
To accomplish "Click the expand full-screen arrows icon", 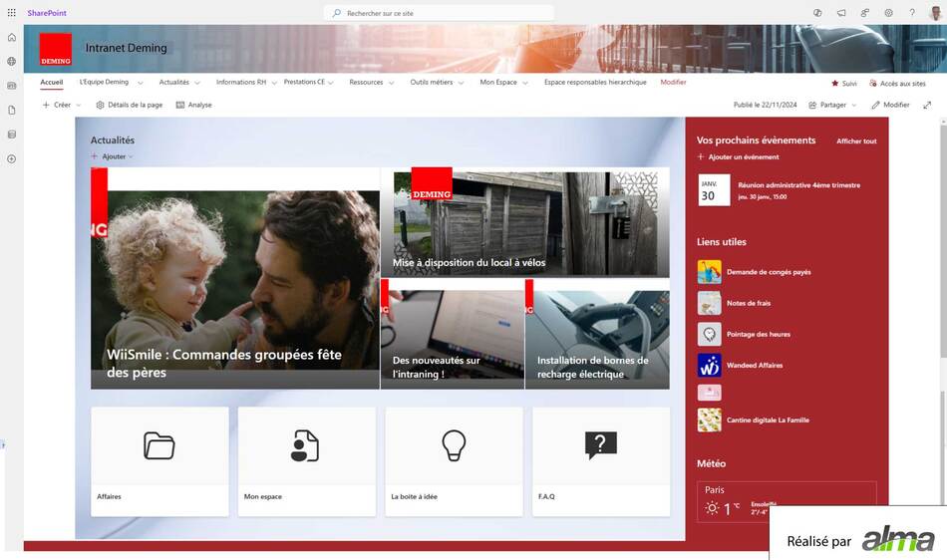I will pyautogui.click(x=927, y=105).
